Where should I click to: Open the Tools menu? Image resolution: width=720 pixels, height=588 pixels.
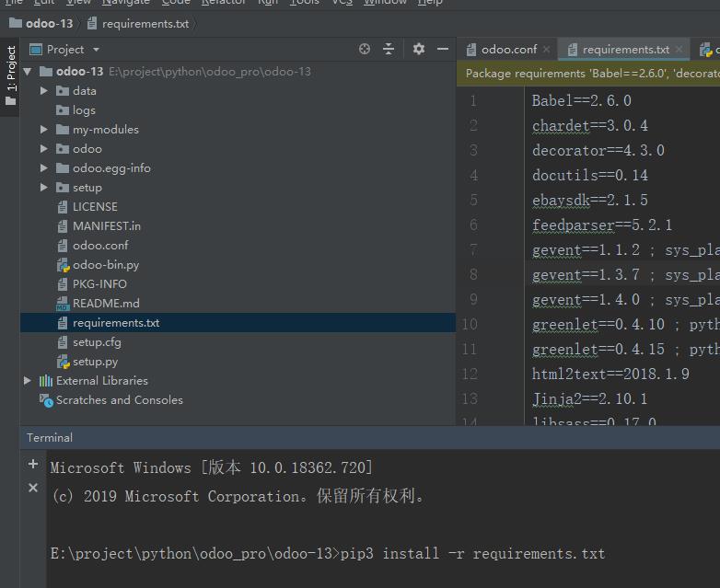[x=305, y=2]
